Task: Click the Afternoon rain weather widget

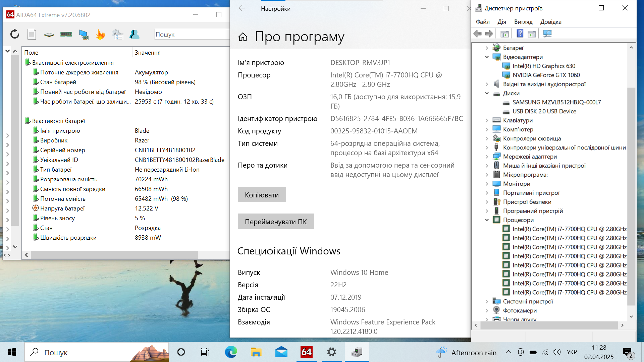Action: (466, 352)
